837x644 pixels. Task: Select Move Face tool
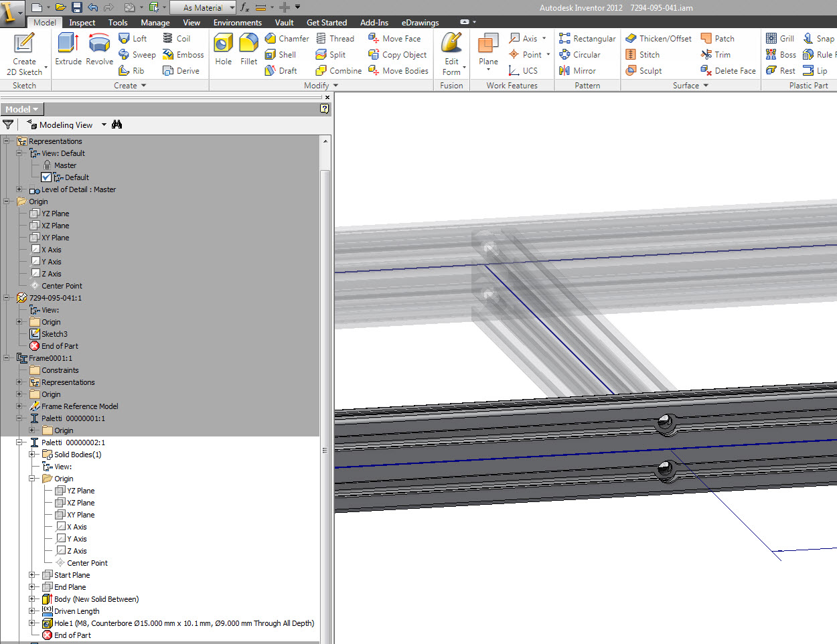(394, 38)
